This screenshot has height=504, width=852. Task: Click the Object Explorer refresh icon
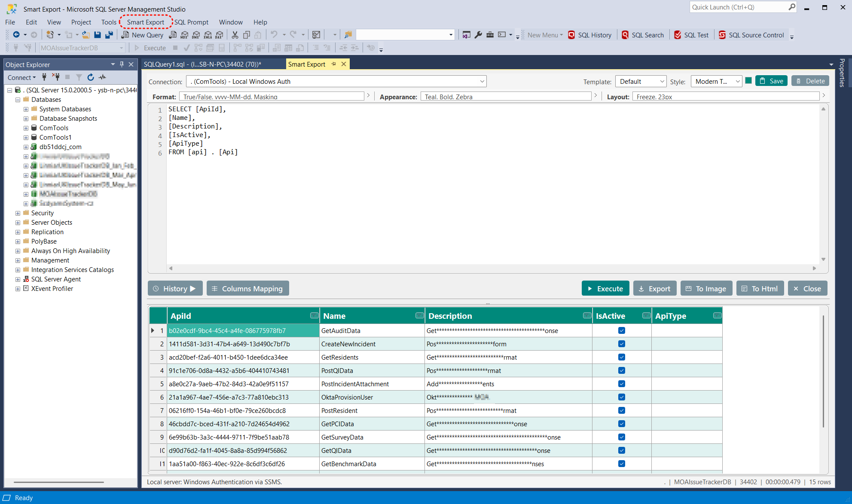91,77
